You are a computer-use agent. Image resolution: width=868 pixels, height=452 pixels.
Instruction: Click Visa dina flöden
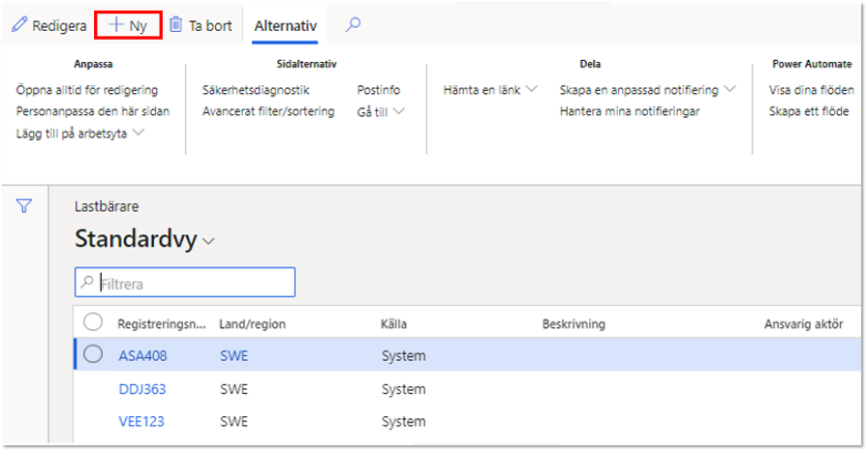pos(811,90)
